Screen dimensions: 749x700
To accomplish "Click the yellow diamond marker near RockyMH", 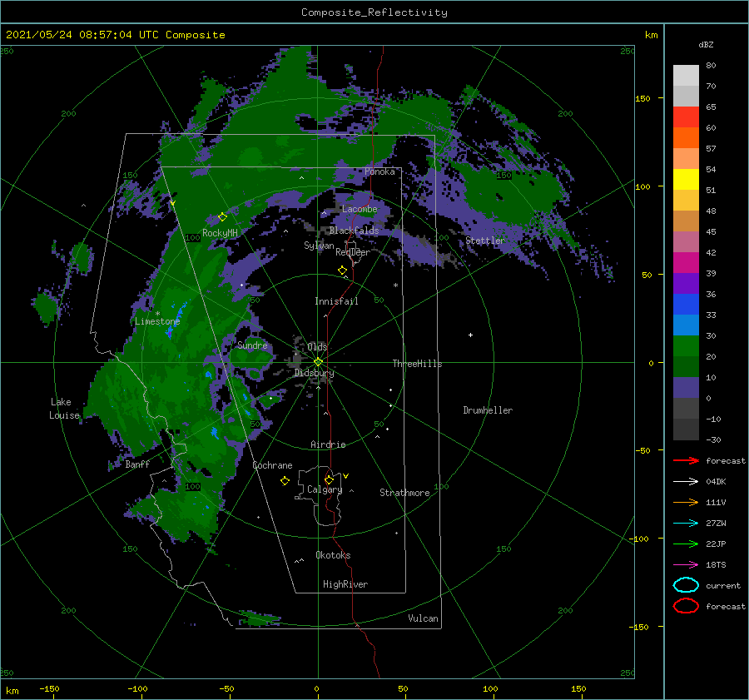I will point(222,217).
